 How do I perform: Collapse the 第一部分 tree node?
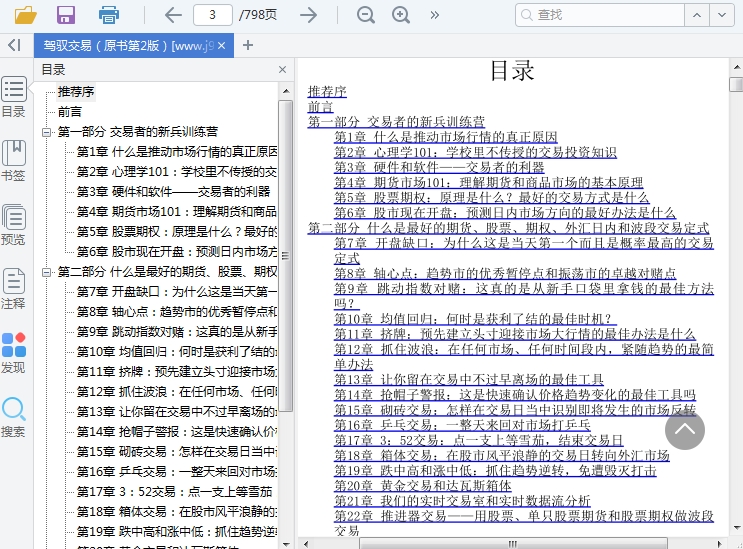(x=46, y=132)
